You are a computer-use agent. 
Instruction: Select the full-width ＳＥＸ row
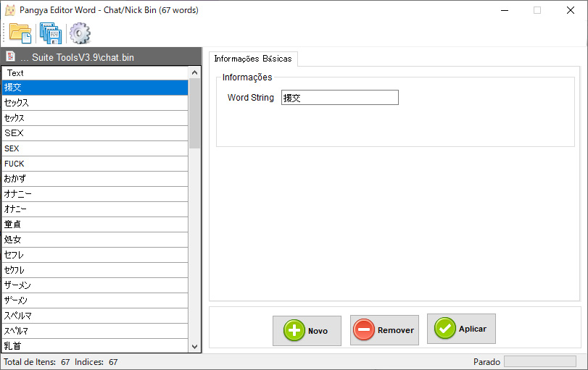(95, 133)
